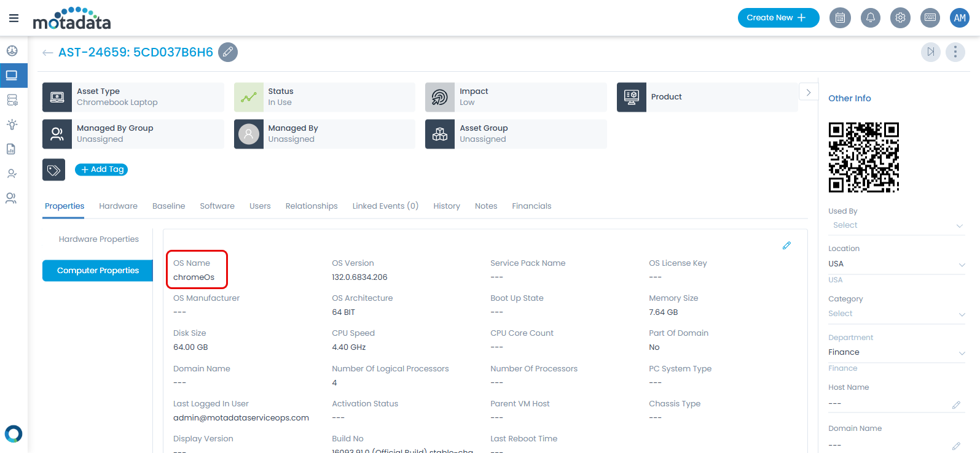Switch to the Hardware tab
980x453 pixels.
click(118, 206)
